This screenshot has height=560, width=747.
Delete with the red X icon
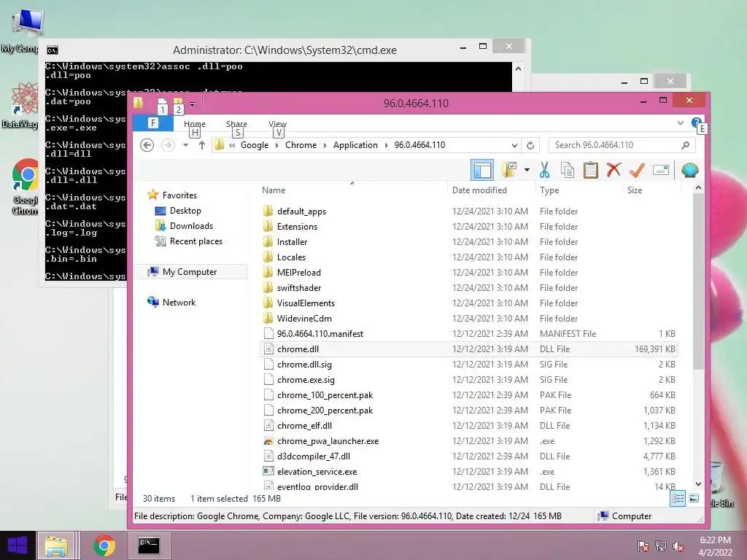[614, 170]
